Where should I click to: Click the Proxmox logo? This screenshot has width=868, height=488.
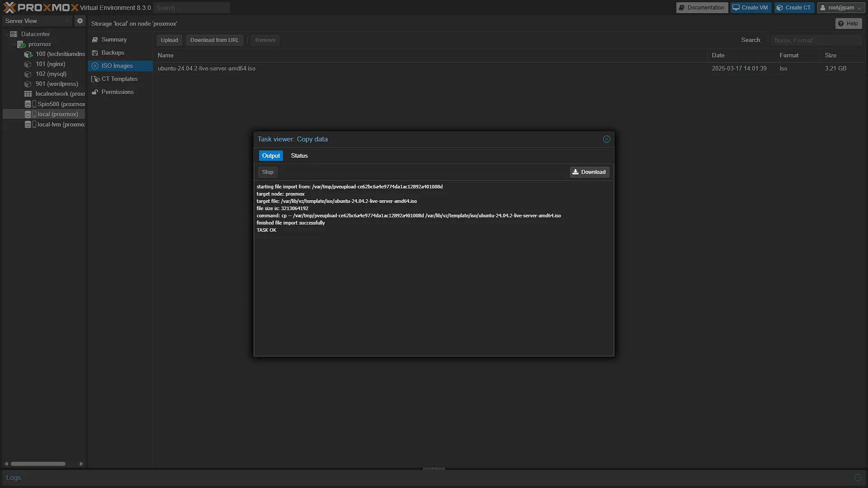click(x=41, y=8)
